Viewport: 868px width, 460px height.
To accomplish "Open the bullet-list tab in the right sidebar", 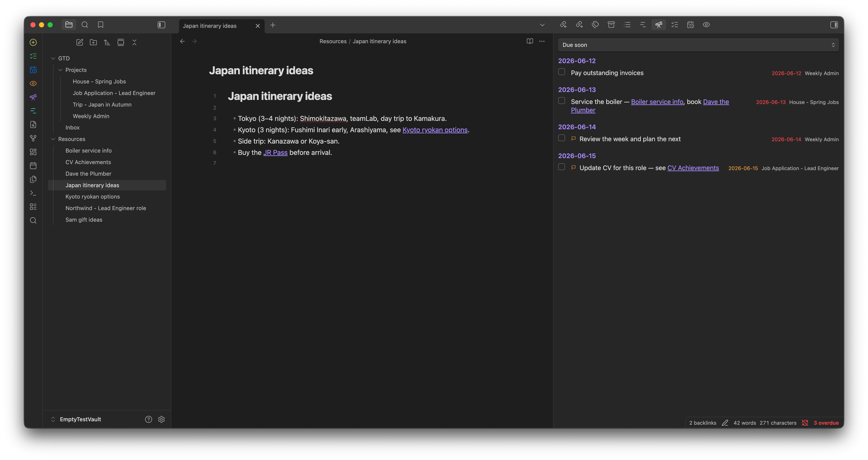I will (627, 25).
